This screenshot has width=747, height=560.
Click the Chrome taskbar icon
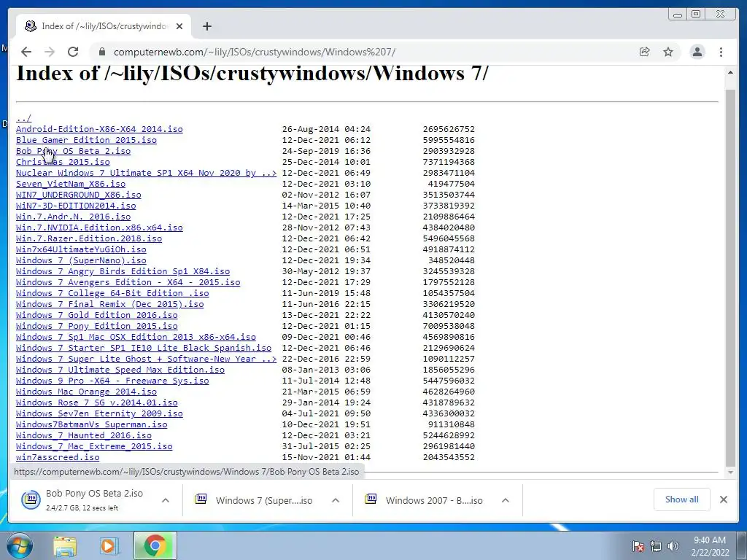(155, 545)
